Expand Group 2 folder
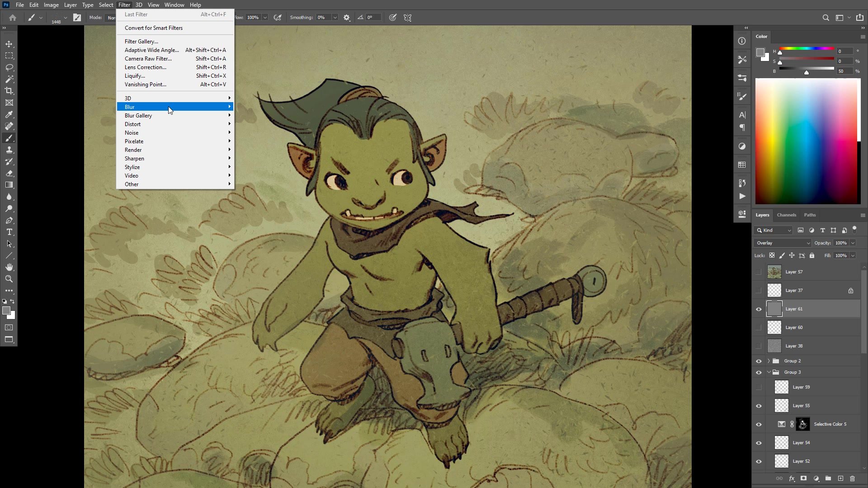The height and width of the screenshot is (488, 868). 769,361
